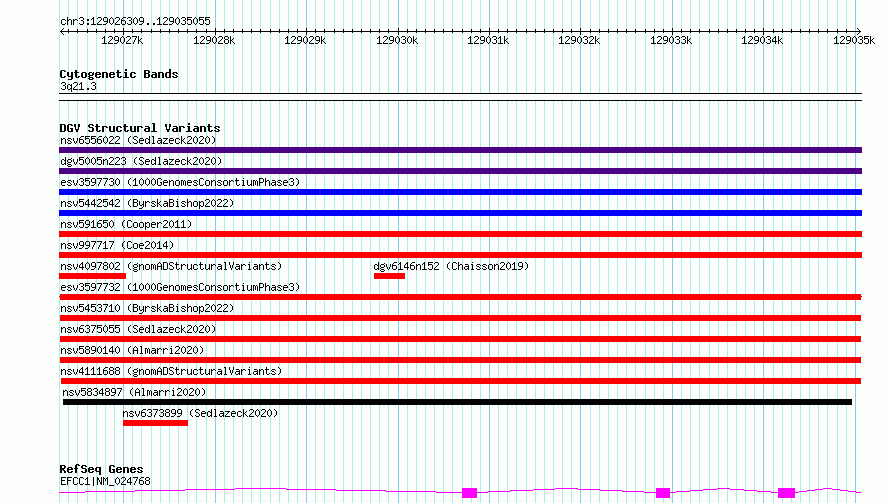
Task: Select the nsv997717 (Coe2014) label
Action: pos(117,245)
